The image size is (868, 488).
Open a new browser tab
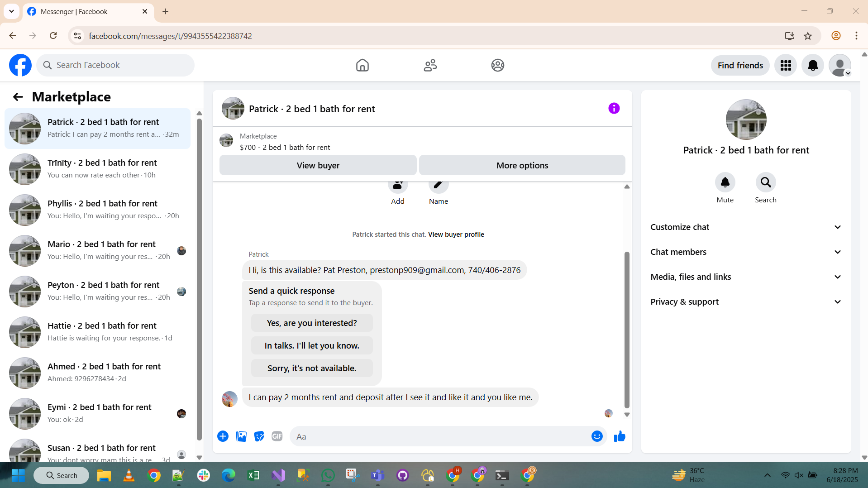click(165, 11)
